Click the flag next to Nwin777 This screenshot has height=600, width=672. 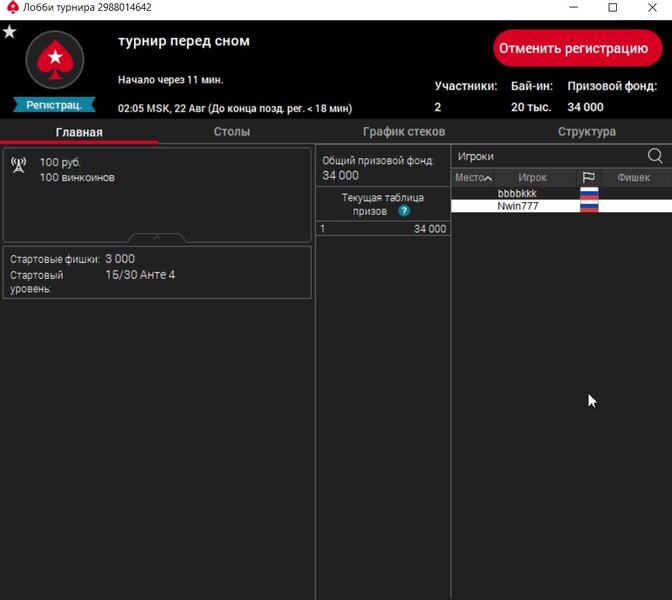click(x=589, y=206)
